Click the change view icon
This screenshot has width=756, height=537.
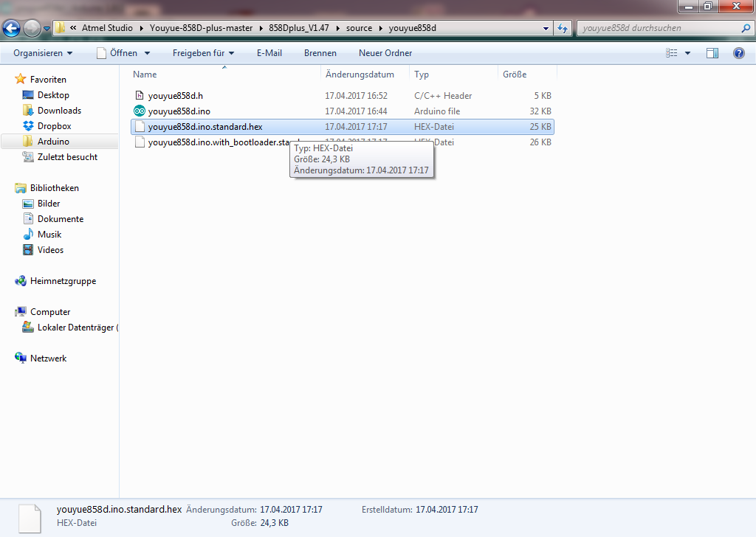(x=672, y=53)
